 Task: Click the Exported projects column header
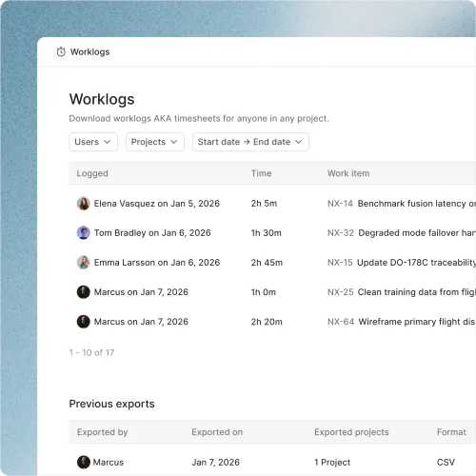pos(351,432)
